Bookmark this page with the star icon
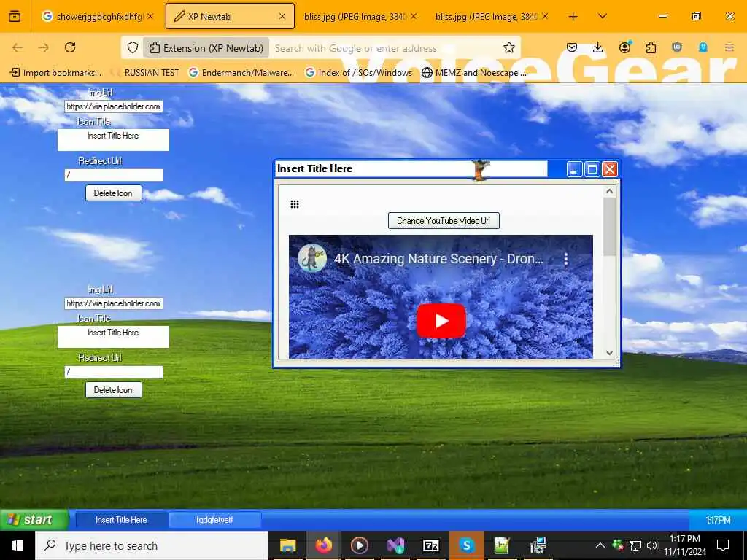This screenshot has width=747, height=560. (x=508, y=47)
